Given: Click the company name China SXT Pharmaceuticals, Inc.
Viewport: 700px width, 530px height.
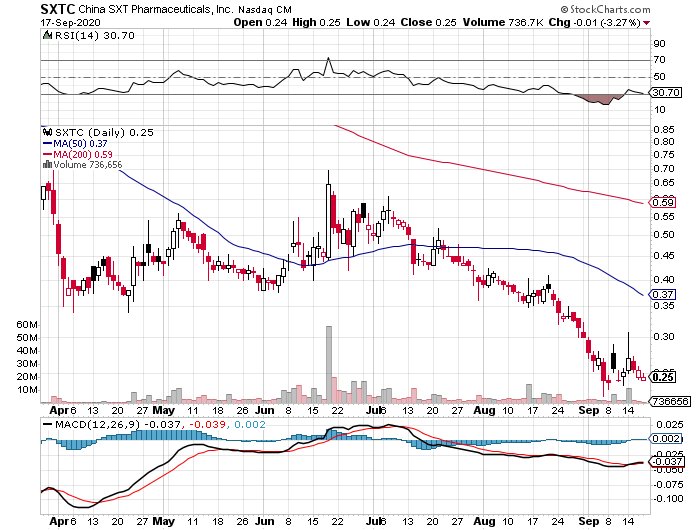Looking at the screenshot, I should click(156, 9).
